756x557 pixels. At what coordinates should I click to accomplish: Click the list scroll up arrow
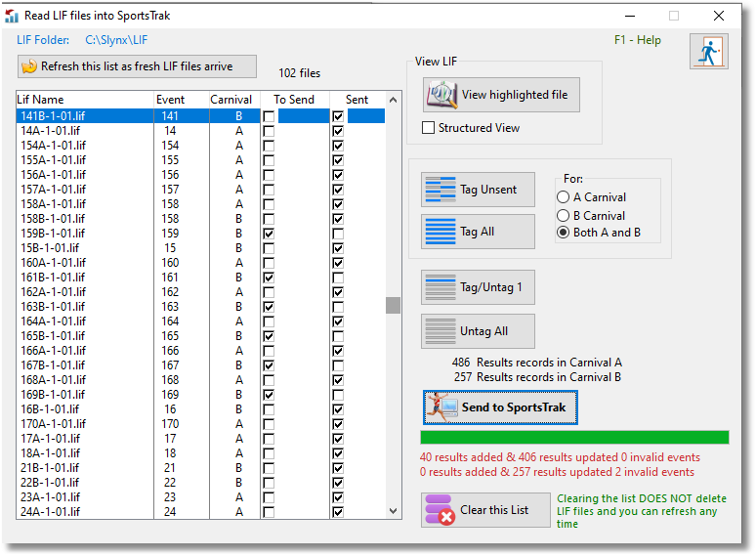tap(393, 100)
